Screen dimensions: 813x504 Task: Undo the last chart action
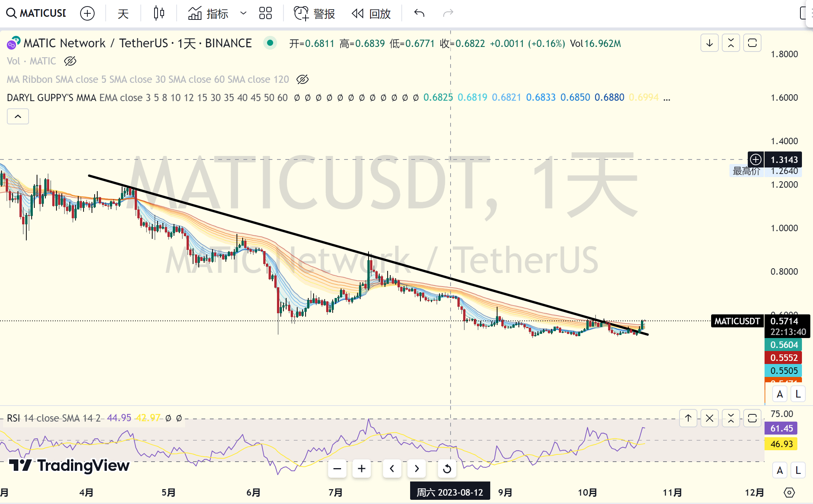(x=419, y=13)
